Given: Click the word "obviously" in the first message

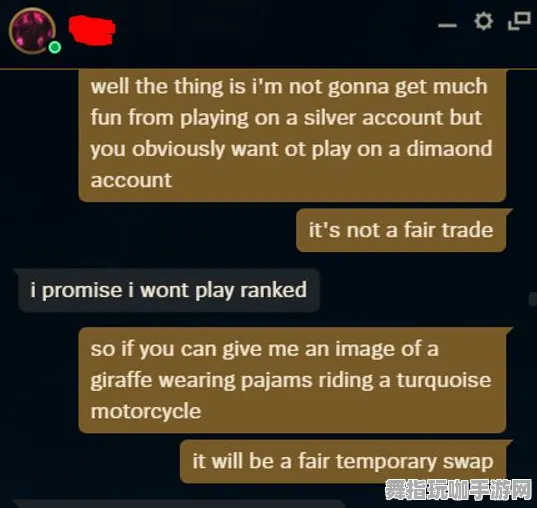Looking at the screenshot, I should tap(178, 149).
